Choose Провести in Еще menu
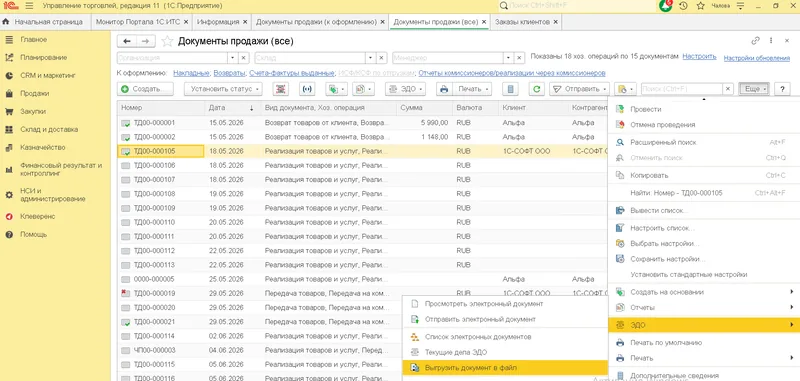The image size is (800, 381). coord(705,109)
